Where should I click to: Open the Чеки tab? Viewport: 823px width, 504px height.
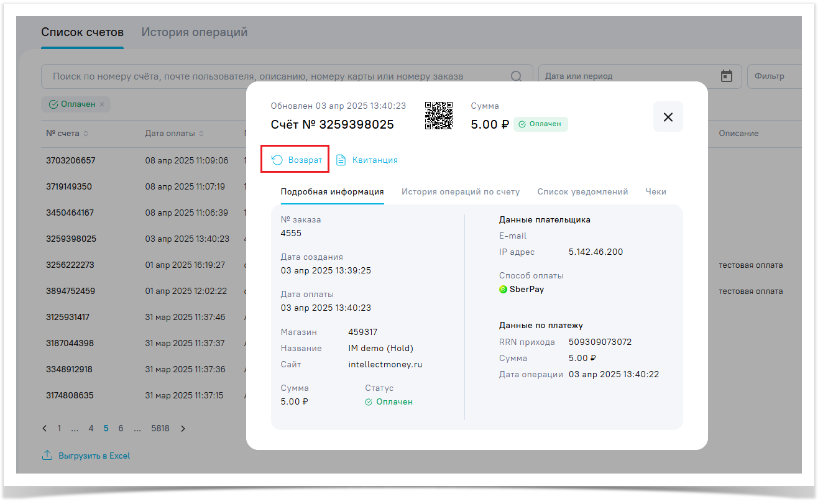(656, 192)
